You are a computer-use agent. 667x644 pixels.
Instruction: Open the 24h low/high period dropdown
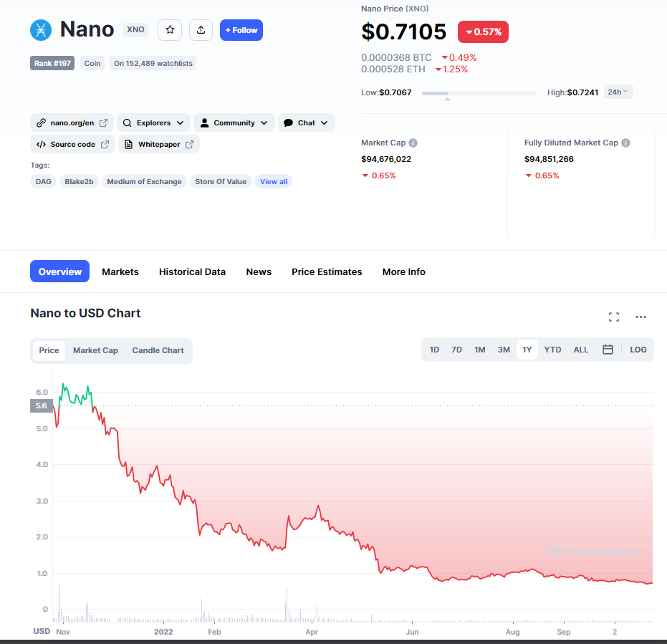point(618,92)
